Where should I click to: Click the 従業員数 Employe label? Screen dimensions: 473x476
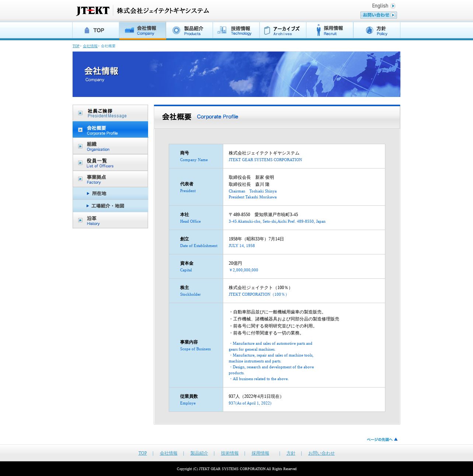pos(189,399)
